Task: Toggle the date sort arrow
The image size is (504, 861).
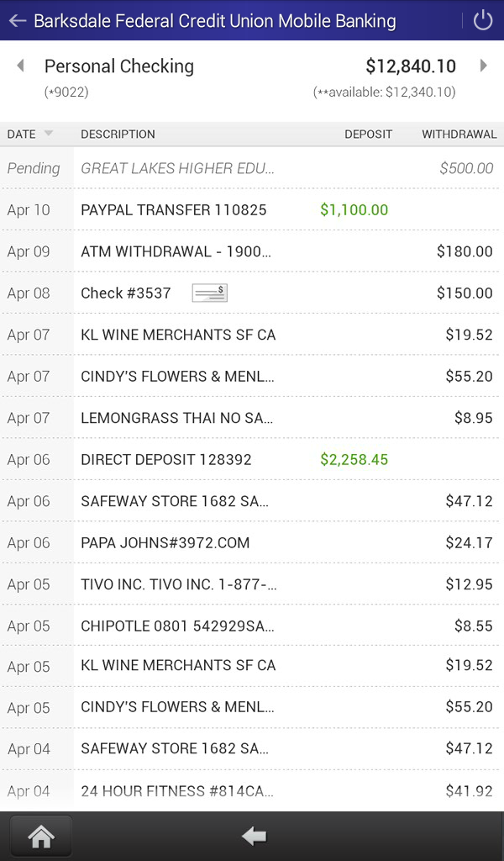Action: click(x=48, y=134)
